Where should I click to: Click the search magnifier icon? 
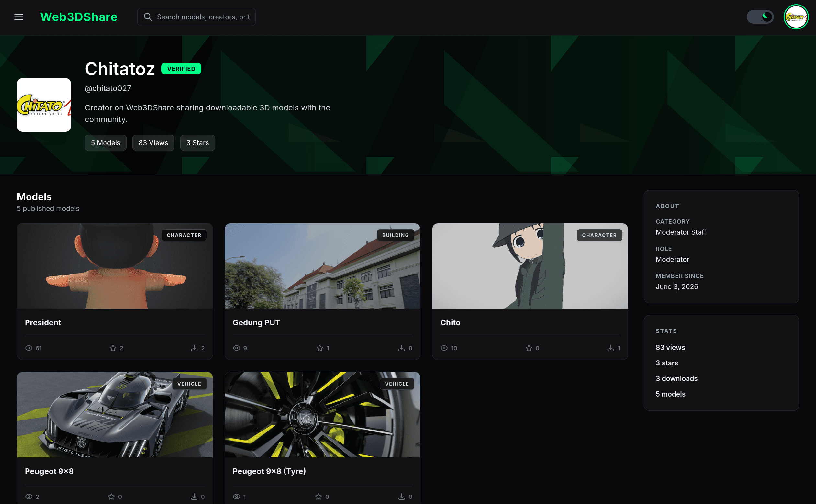(x=148, y=17)
